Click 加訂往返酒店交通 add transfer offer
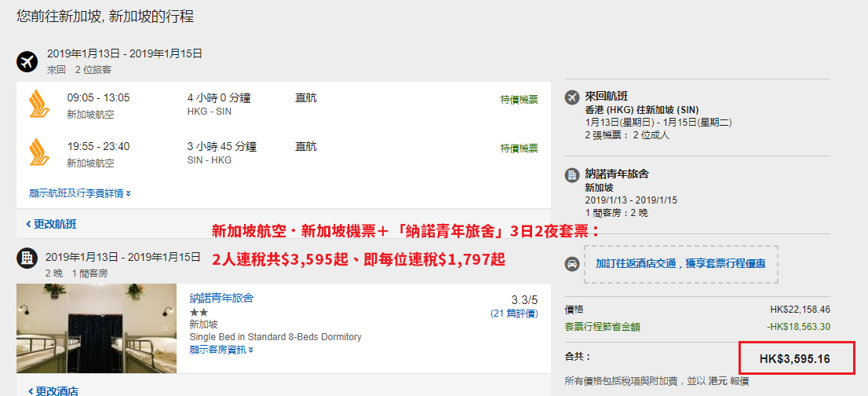Screen dimensions: 868x396 tap(680, 264)
